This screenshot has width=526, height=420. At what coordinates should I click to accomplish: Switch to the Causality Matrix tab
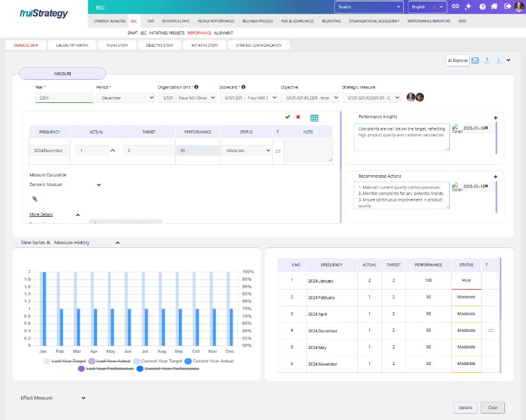75,45
